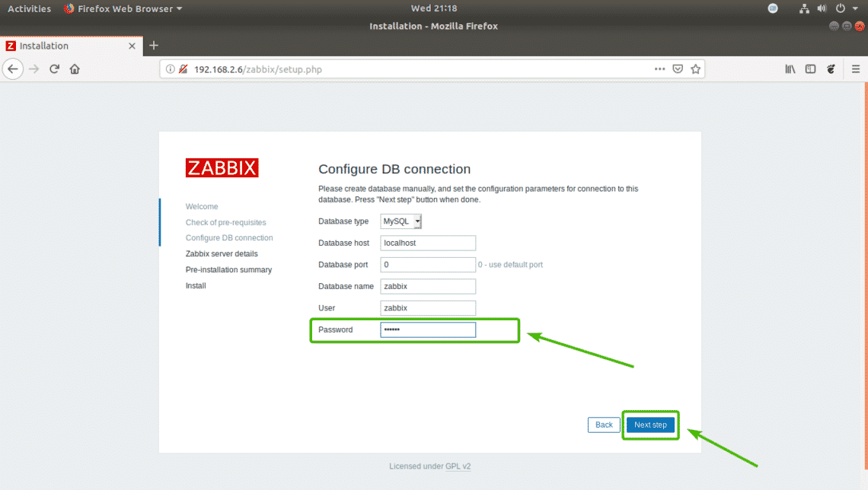Screen dimensions: 868x490
Task: Click the insecure connection padlock icon
Action: (183, 69)
